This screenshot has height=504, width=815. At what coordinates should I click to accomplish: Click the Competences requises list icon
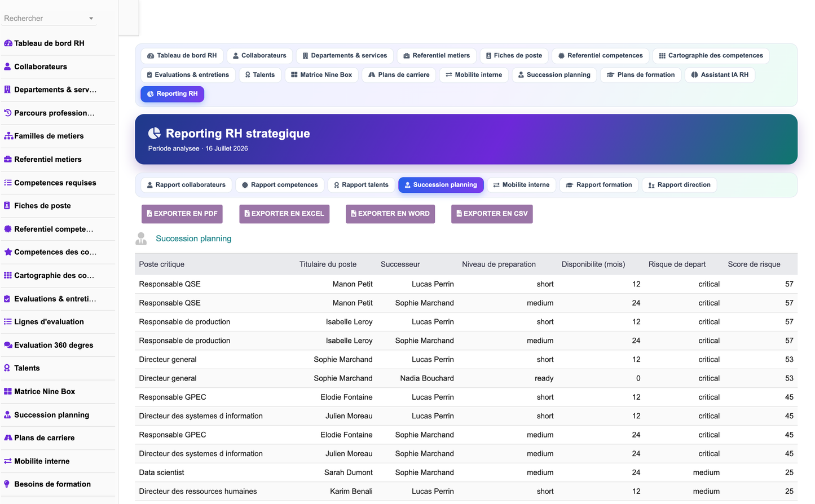coord(8,183)
